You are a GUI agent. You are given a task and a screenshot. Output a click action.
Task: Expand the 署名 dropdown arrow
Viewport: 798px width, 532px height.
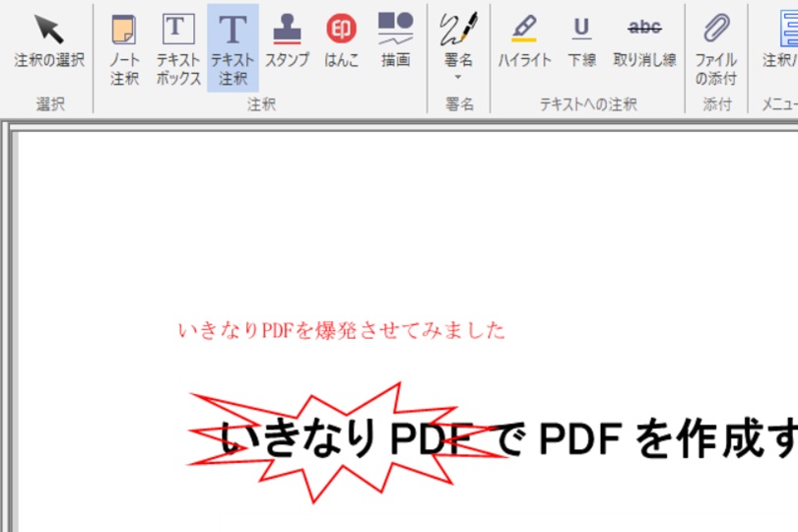click(458, 78)
